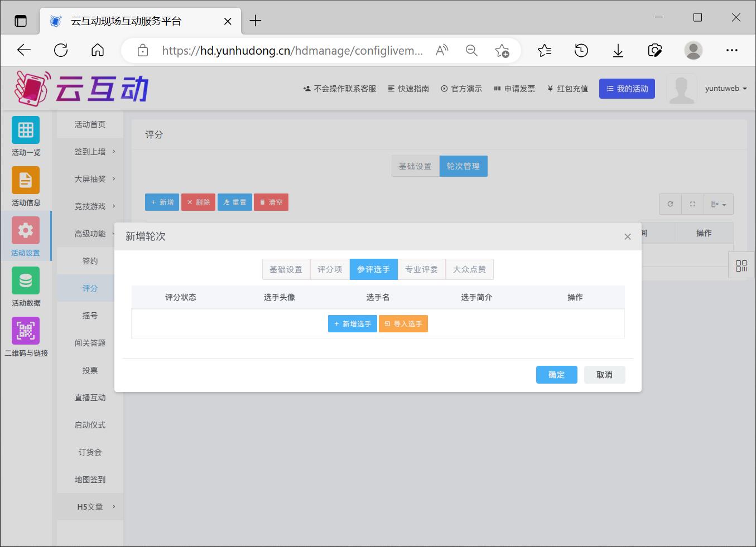Screen dimensions: 756x547
Task: Open 不会操作联系客服 link
Action: click(340, 89)
